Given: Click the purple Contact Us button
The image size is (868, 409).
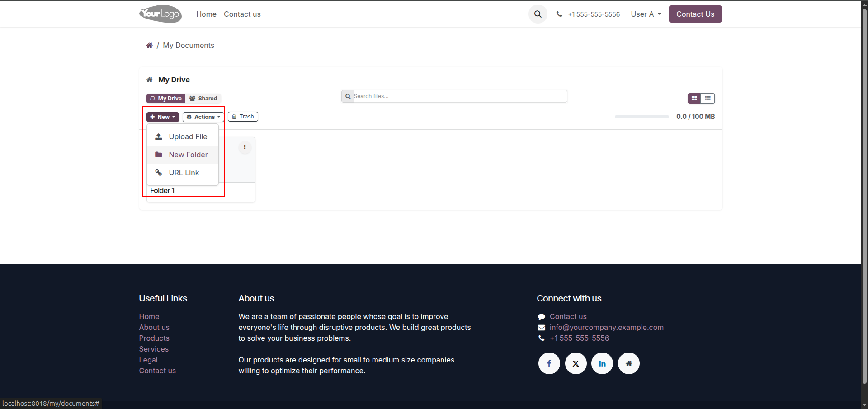Looking at the screenshot, I should (x=695, y=14).
